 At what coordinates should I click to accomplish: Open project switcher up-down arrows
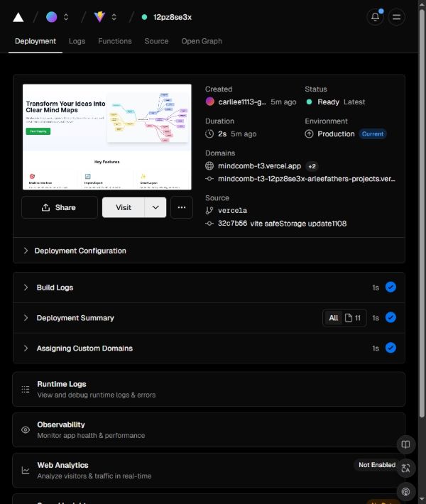[x=114, y=17]
